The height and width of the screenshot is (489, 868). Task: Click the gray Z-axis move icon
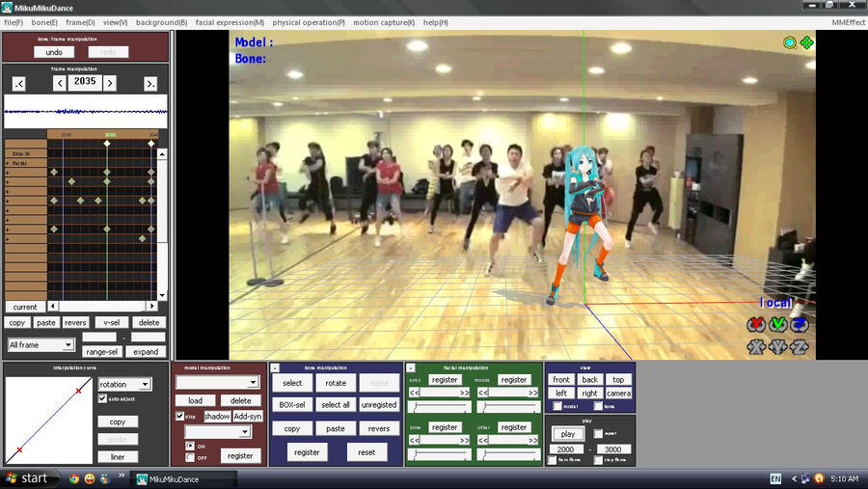800,346
